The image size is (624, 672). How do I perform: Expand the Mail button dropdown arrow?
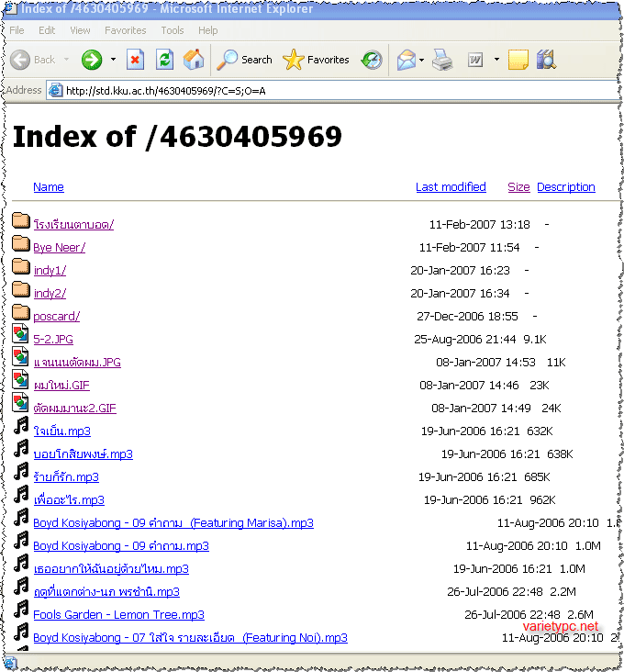[422, 60]
